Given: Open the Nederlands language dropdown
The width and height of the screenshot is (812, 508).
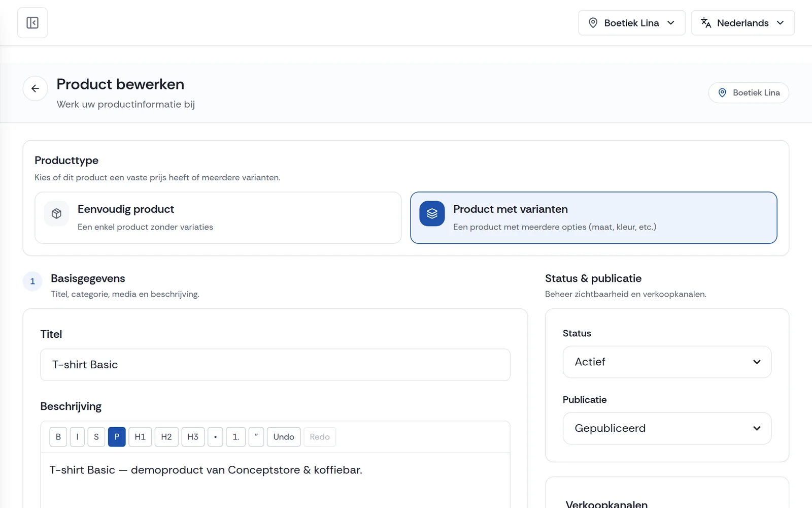Looking at the screenshot, I should pyautogui.click(x=742, y=23).
